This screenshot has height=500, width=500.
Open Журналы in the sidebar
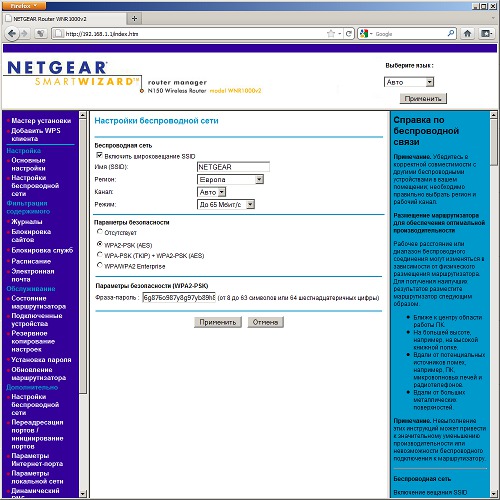pos(27,222)
